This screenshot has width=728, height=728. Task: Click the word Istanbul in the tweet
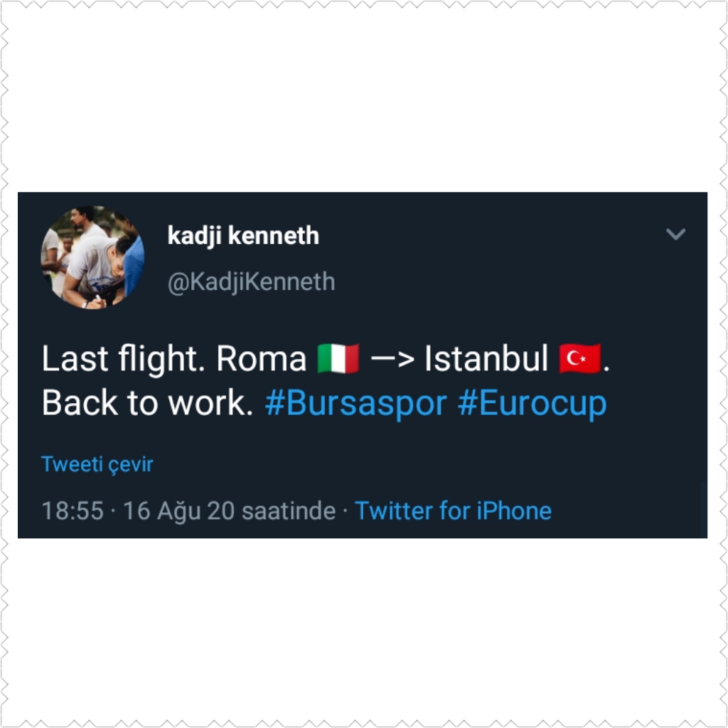pos(486,360)
